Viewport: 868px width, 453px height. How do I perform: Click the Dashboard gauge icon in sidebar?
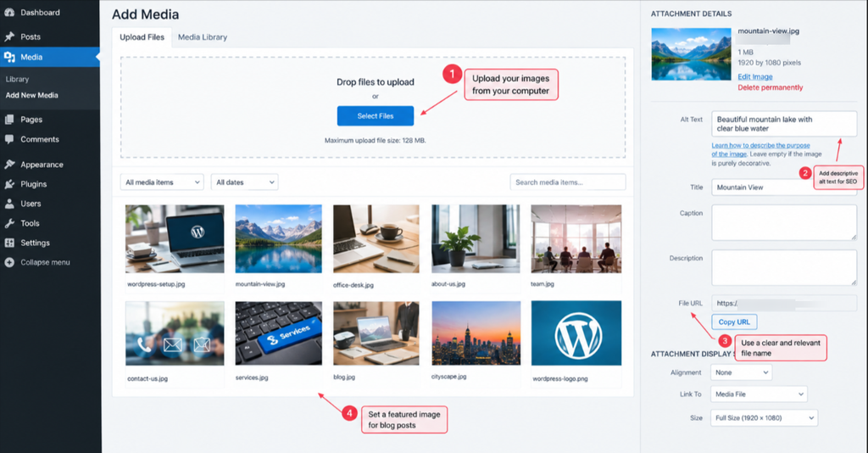(x=9, y=12)
